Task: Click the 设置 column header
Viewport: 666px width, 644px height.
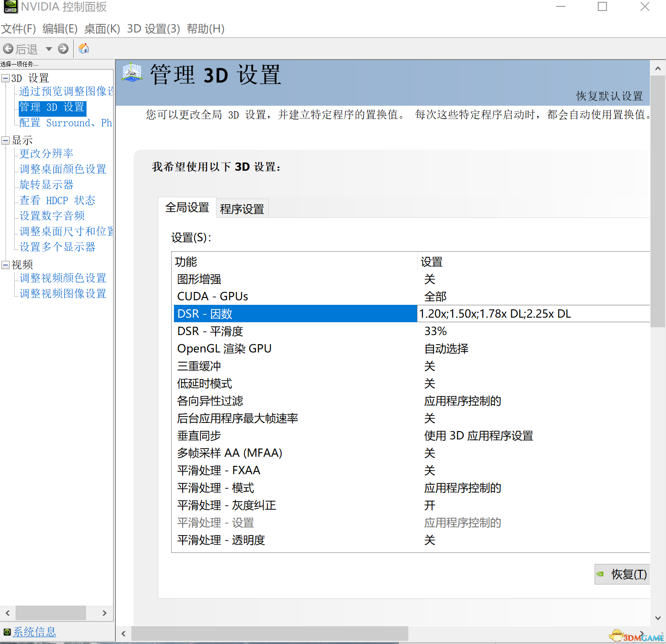Action: (x=534, y=262)
